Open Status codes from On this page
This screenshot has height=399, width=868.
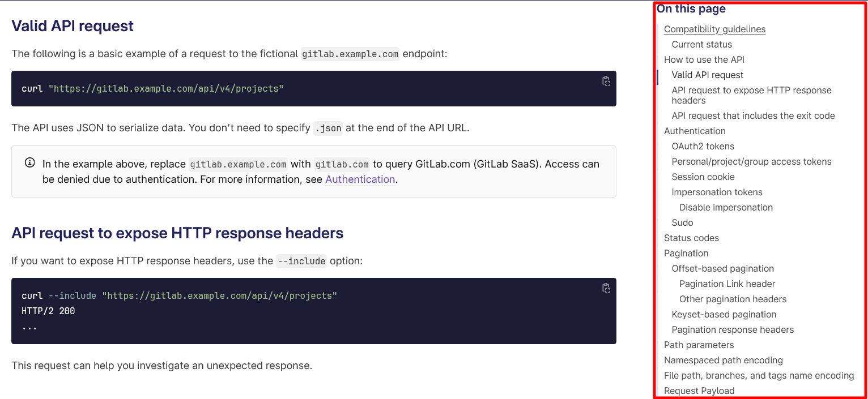[691, 238]
